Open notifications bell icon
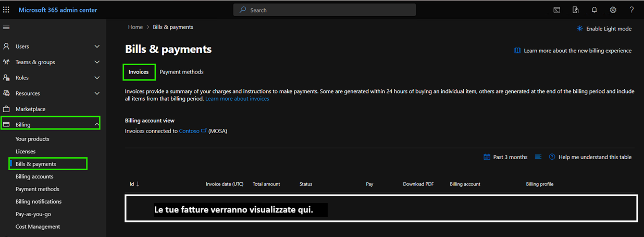 pyautogui.click(x=595, y=10)
